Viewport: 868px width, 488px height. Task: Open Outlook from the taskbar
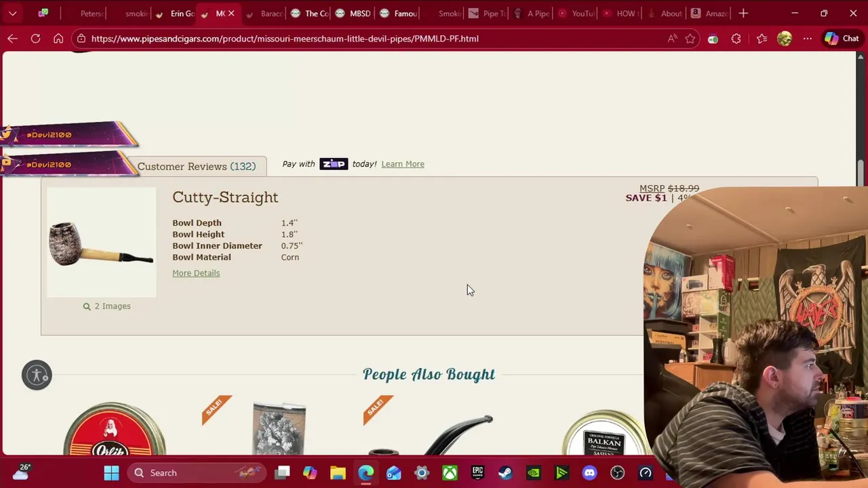(393, 473)
